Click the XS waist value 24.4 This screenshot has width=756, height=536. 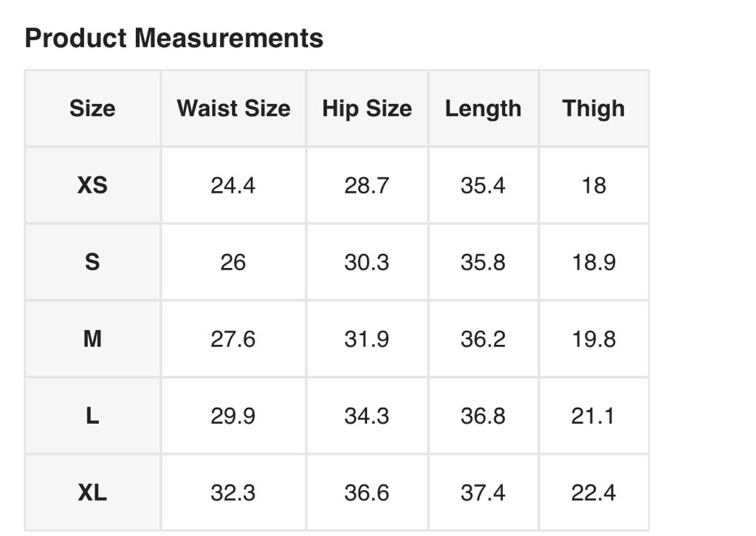click(x=233, y=185)
